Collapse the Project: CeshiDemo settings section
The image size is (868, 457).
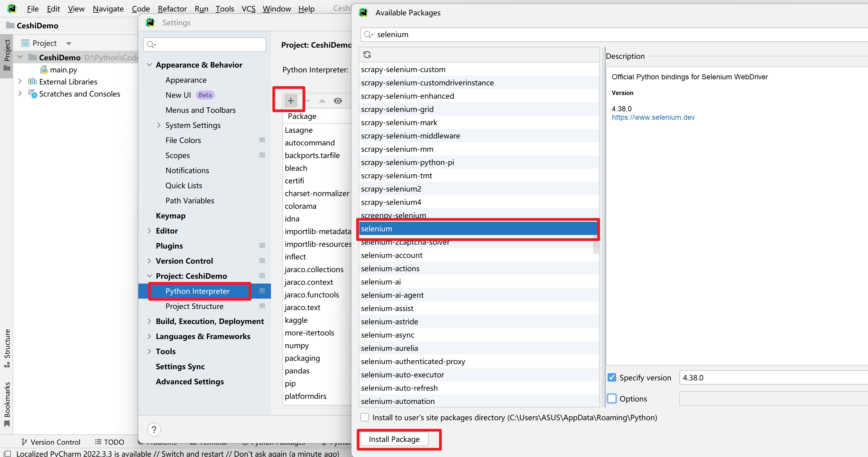pyautogui.click(x=149, y=276)
